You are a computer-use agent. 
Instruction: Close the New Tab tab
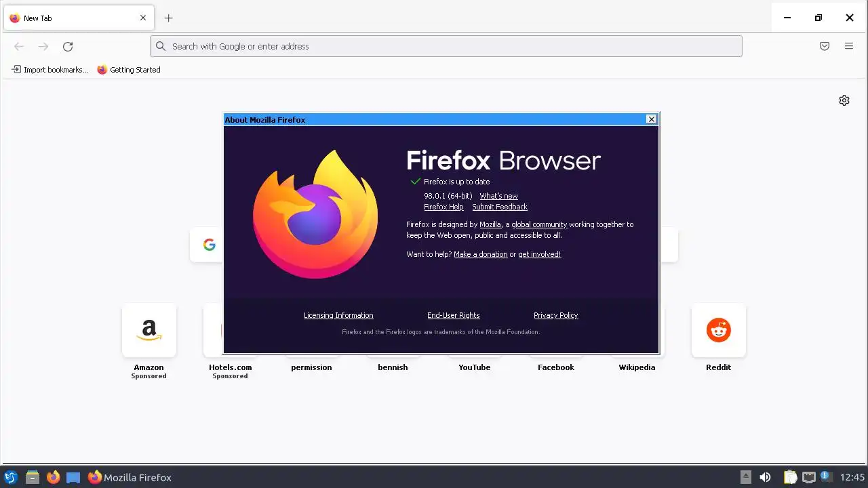143,18
